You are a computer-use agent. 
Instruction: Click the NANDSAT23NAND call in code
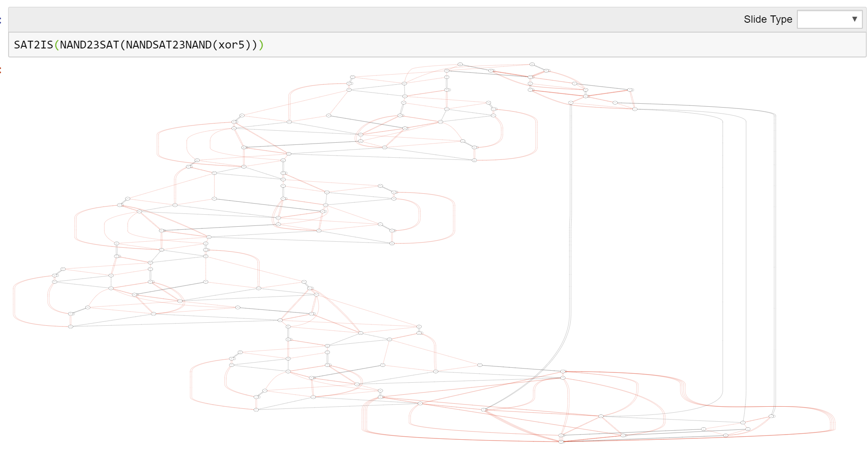pyautogui.click(x=168, y=45)
